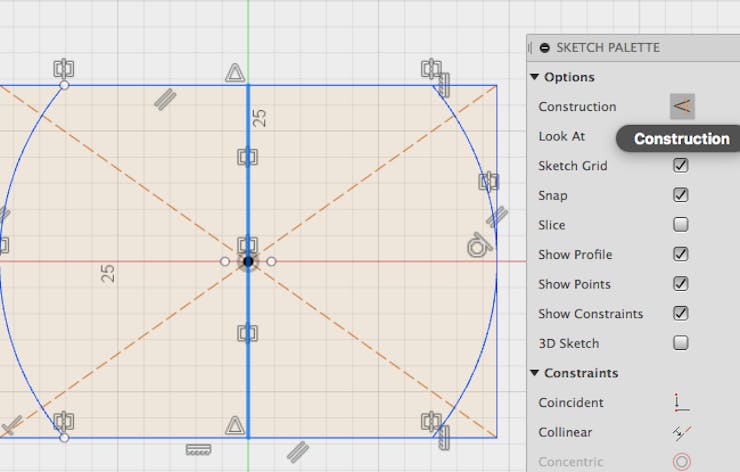Toggle the Construction line icon
The height and width of the screenshot is (472, 740).
tap(682, 106)
